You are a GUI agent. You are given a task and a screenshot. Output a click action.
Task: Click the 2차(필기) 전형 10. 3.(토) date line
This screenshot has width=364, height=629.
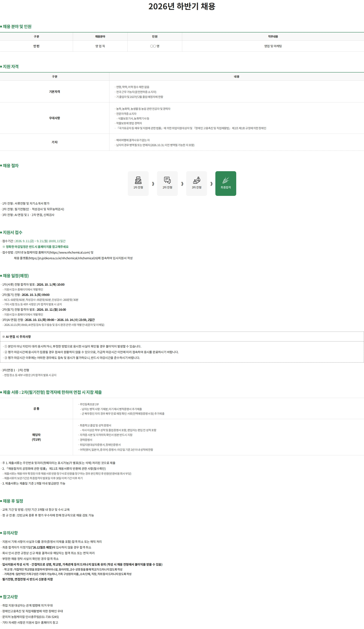25,295
